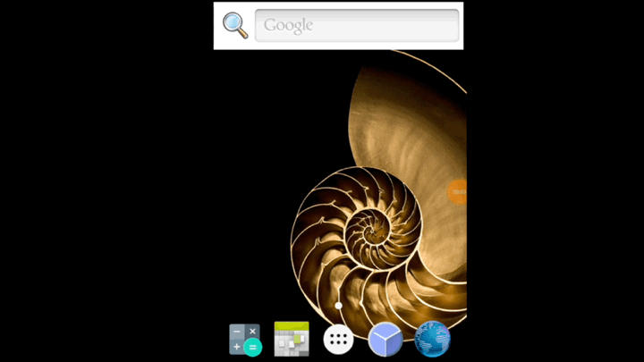Tap the orange floating bubble
The height and width of the screenshot is (362, 644).
coord(457,191)
